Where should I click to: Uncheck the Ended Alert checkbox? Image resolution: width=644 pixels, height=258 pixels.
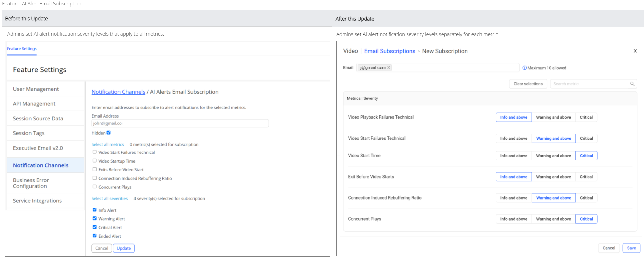(x=94, y=236)
